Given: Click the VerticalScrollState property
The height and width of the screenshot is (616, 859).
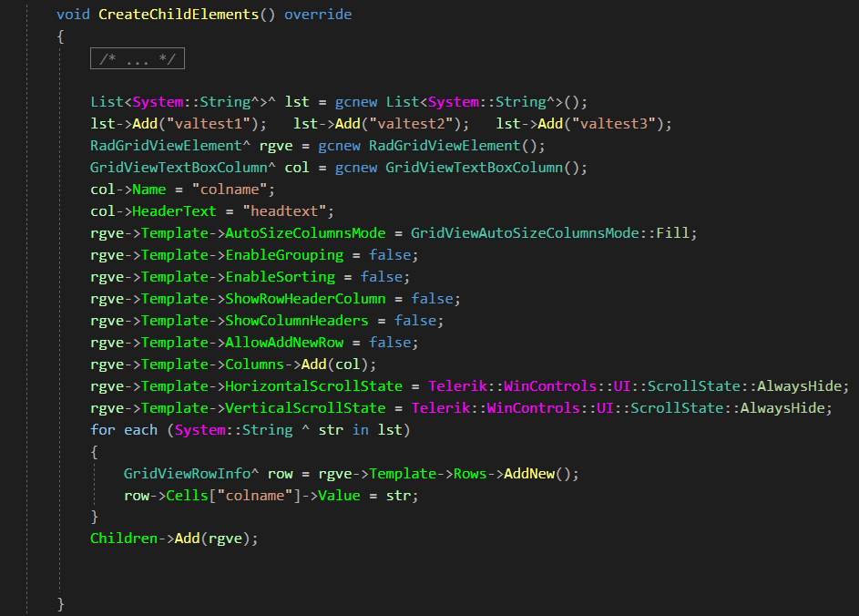Looking at the screenshot, I should tap(306, 408).
